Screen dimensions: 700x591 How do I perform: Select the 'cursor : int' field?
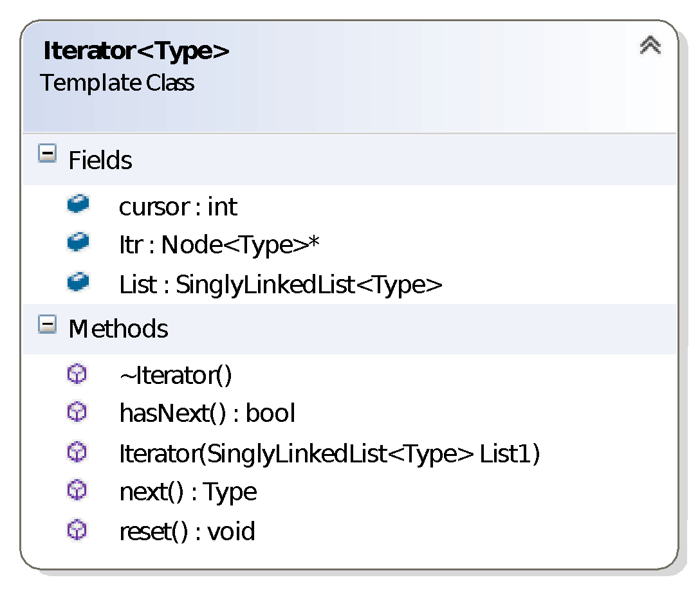click(178, 207)
